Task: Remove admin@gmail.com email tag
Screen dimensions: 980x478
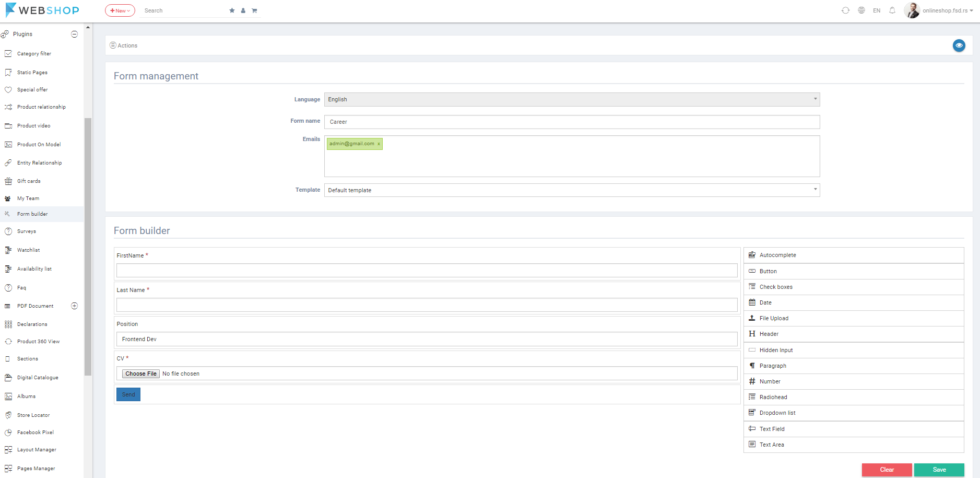Action: pos(379,144)
